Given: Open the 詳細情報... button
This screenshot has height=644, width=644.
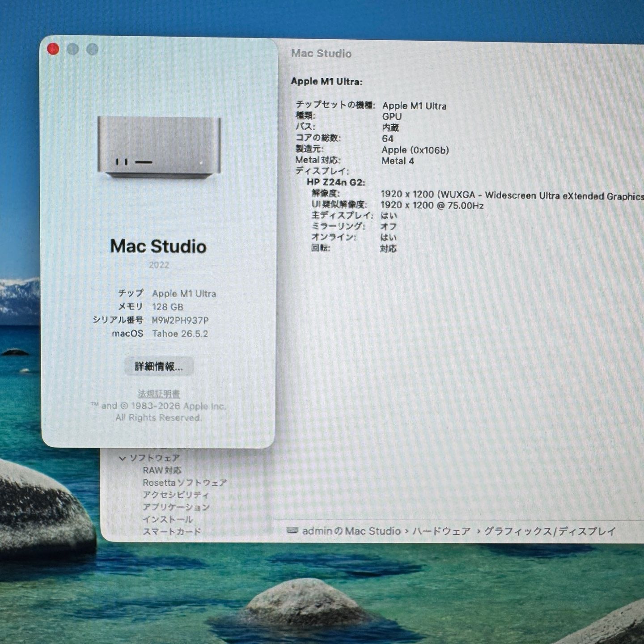Looking at the screenshot, I should tap(159, 367).
